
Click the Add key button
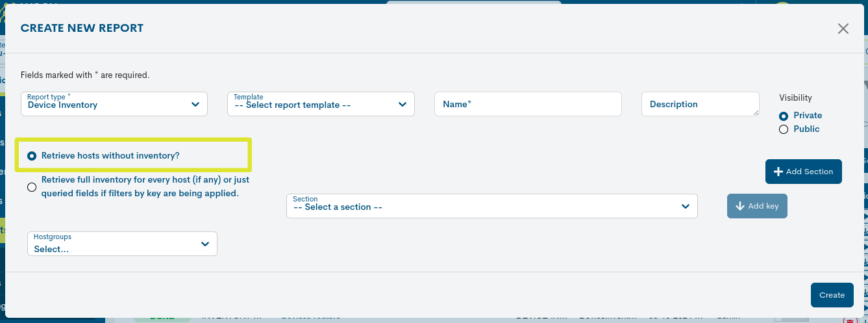pyautogui.click(x=757, y=206)
